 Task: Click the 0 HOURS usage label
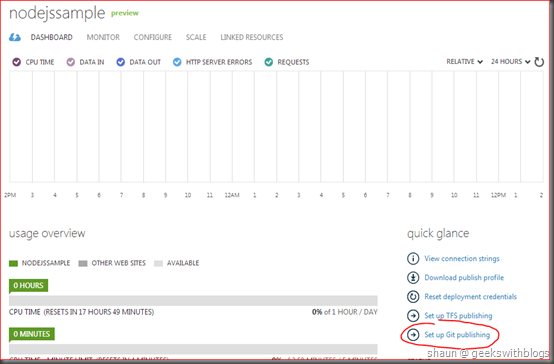click(29, 286)
